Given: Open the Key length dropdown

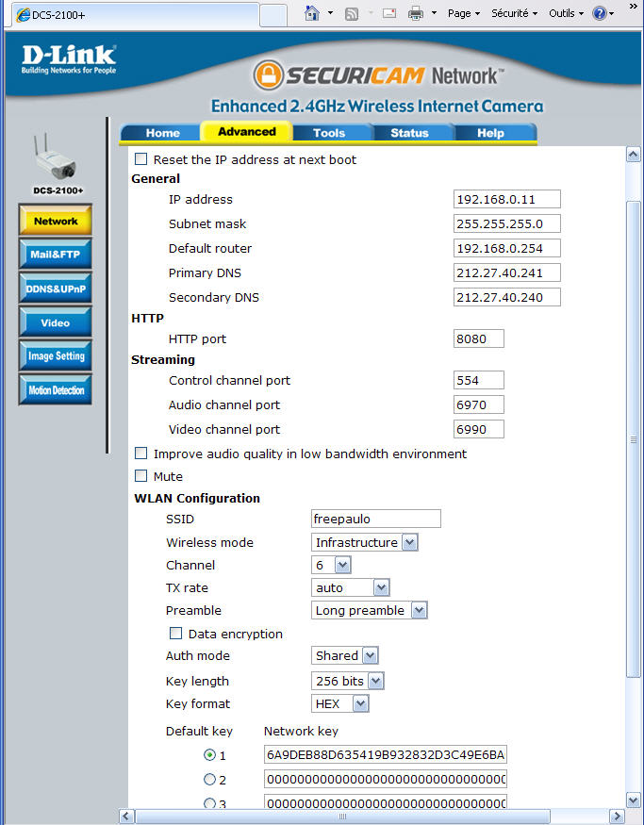Looking at the screenshot, I should click(x=348, y=681).
